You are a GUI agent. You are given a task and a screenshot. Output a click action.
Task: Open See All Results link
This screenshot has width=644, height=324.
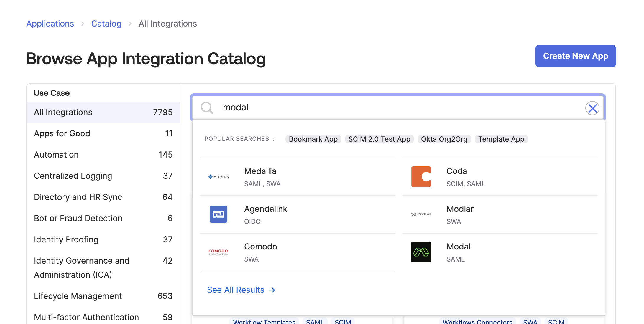241,290
